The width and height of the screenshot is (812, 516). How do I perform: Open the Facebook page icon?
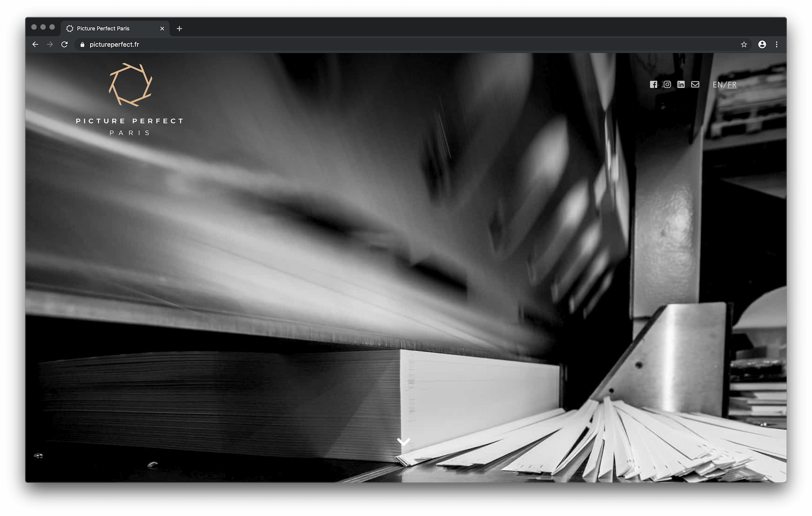pyautogui.click(x=653, y=84)
